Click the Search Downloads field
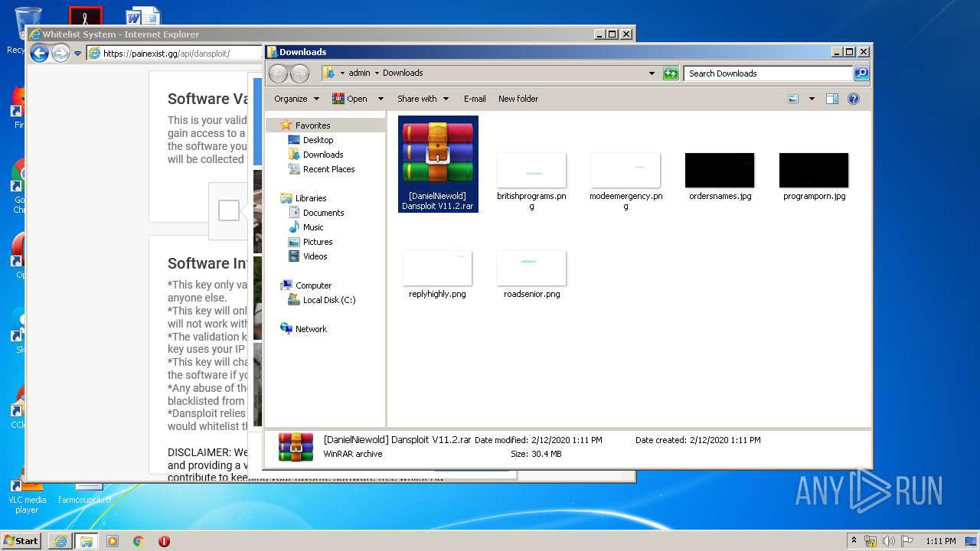Image resolution: width=980 pixels, height=551 pixels. click(x=768, y=73)
